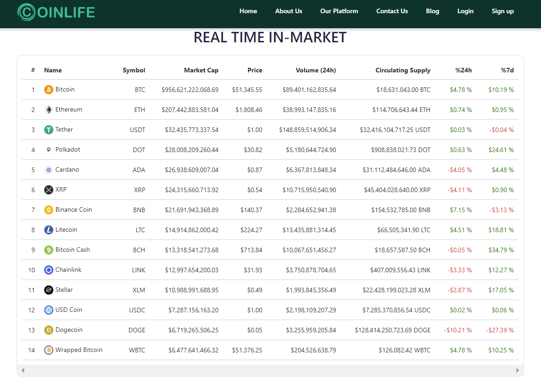The height and width of the screenshot is (392, 541).
Task: Click the Wrapped Bitcoin icon
Action: pos(49,350)
